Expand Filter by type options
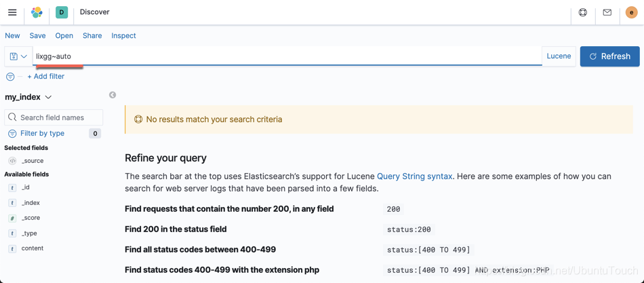 tap(42, 134)
